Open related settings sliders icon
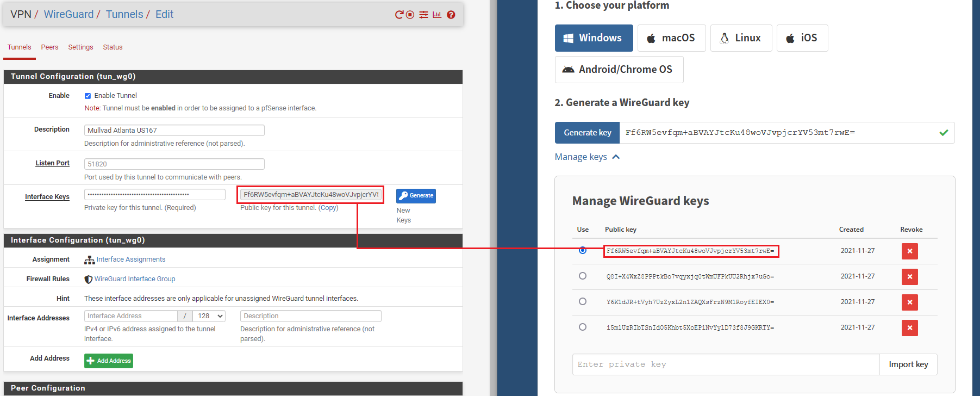Image resolution: width=980 pixels, height=396 pixels. [x=423, y=15]
